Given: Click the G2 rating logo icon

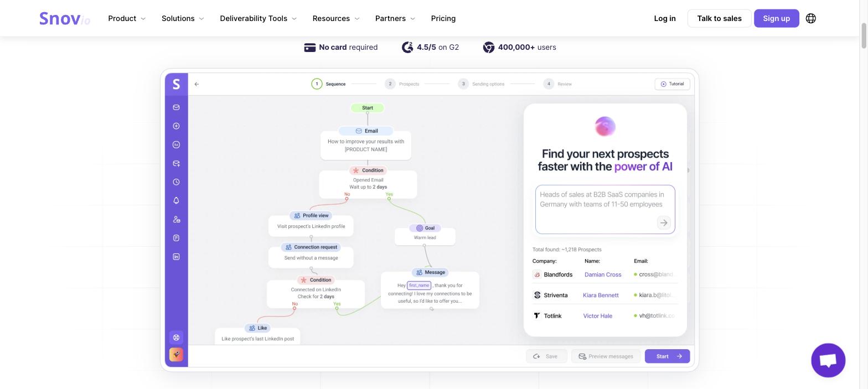Looking at the screenshot, I should [407, 48].
